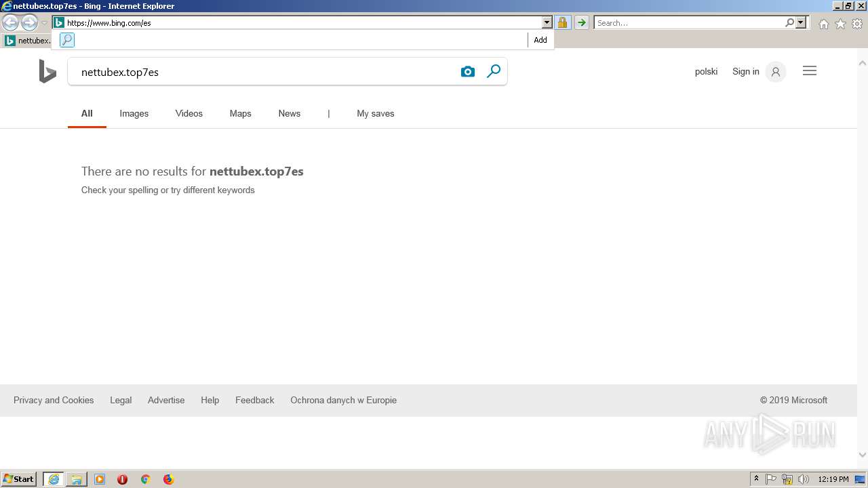868x488 pixels.
Task: Click the Bing search query field
Action: click(264, 72)
